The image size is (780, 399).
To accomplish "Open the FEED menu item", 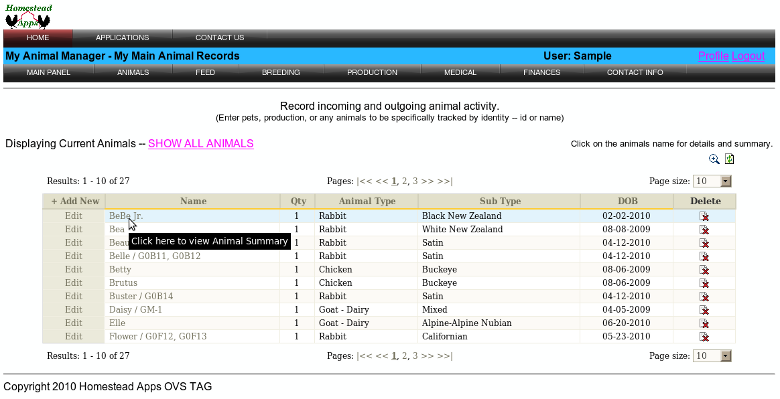I will pyautogui.click(x=205, y=73).
